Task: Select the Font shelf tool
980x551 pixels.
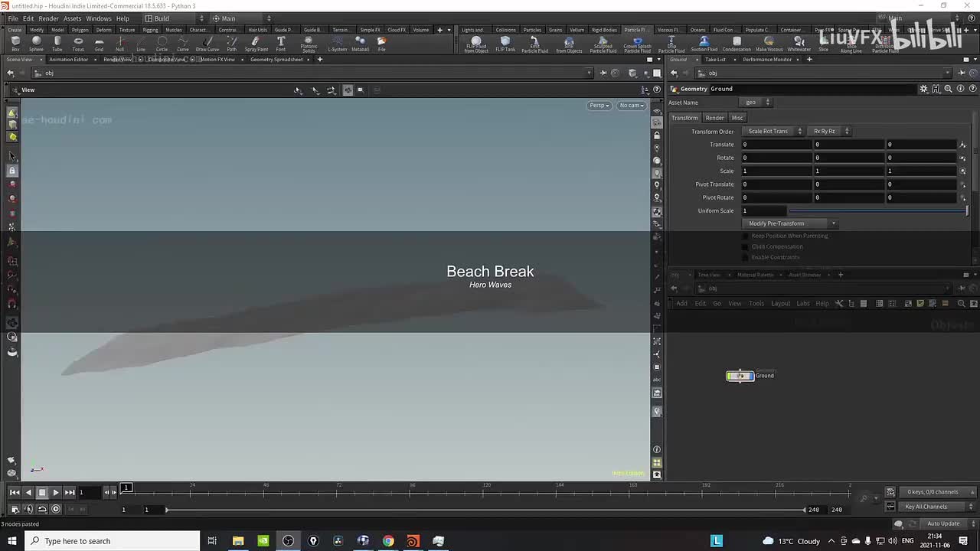Action: pyautogui.click(x=281, y=44)
